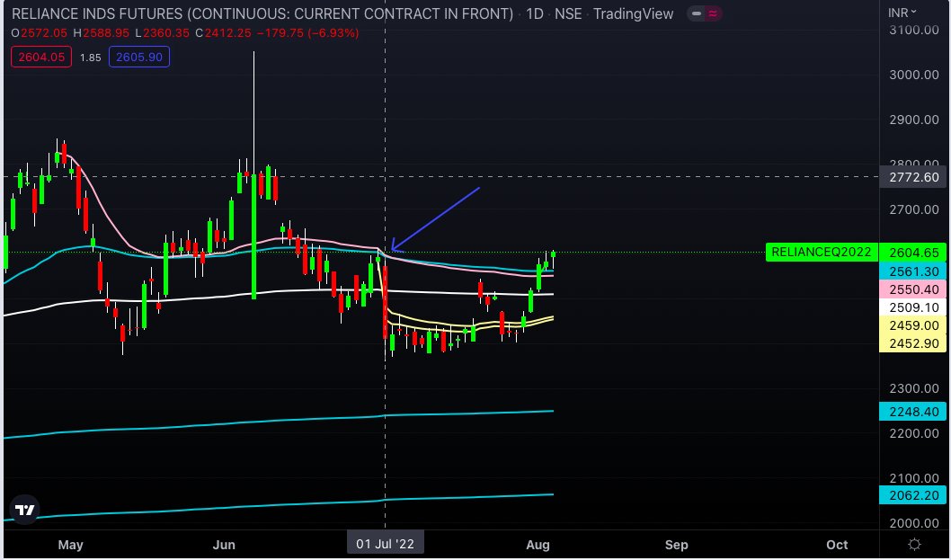The image size is (951, 560).
Task: Click the blue buy price button showing 2605.90
Action: click(x=138, y=56)
